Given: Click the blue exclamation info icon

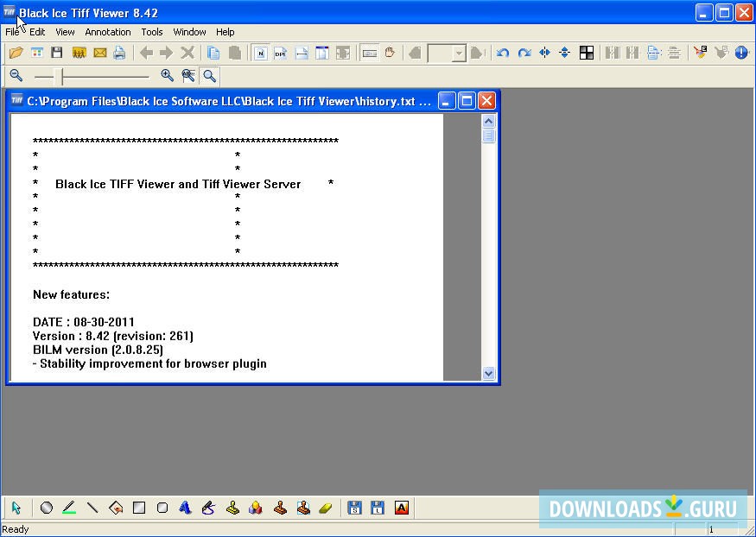Looking at the screenshot, I should point(741,53).
